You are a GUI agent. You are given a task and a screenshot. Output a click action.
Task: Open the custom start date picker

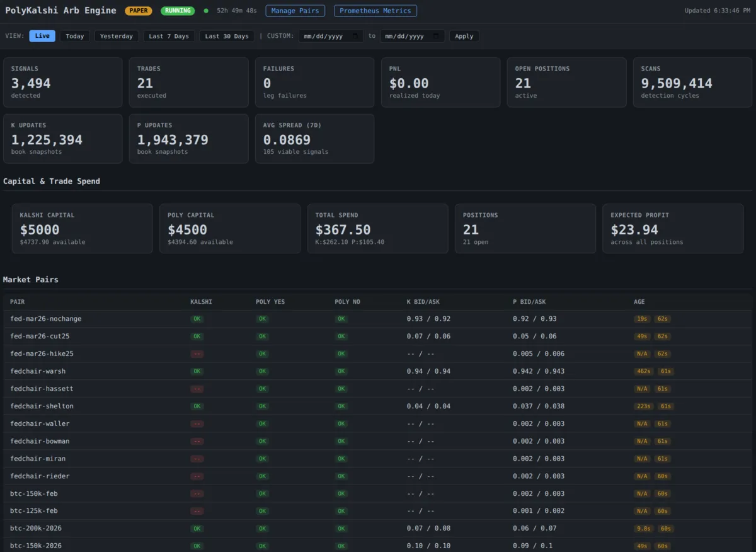click(331, 36)
